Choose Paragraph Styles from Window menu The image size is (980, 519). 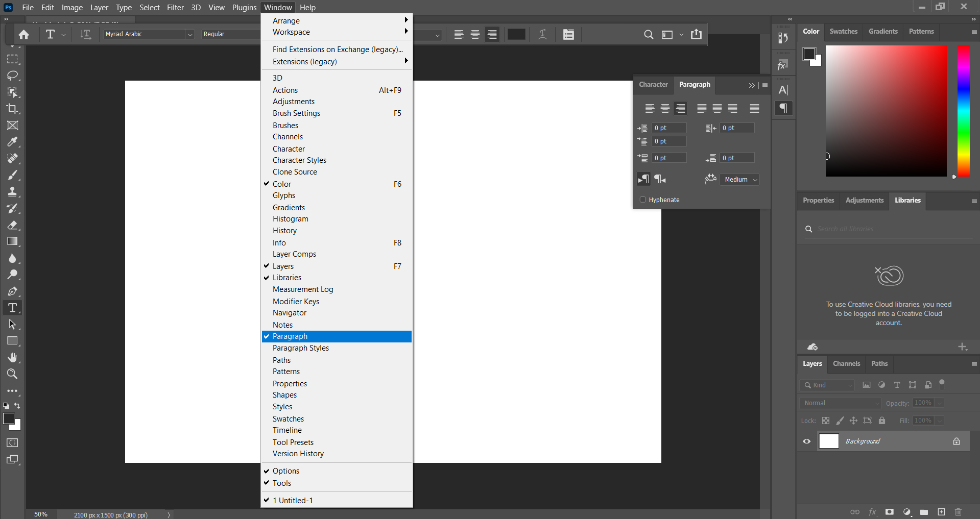(x=300, y=348)
